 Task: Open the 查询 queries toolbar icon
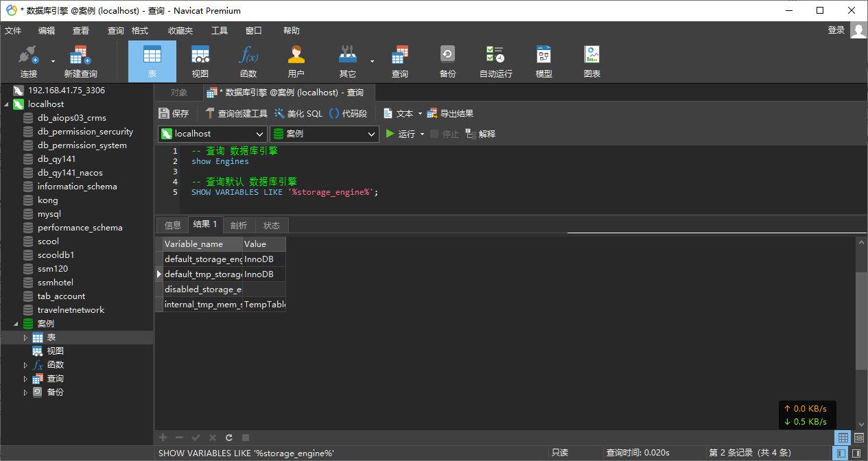click(400, 61)
